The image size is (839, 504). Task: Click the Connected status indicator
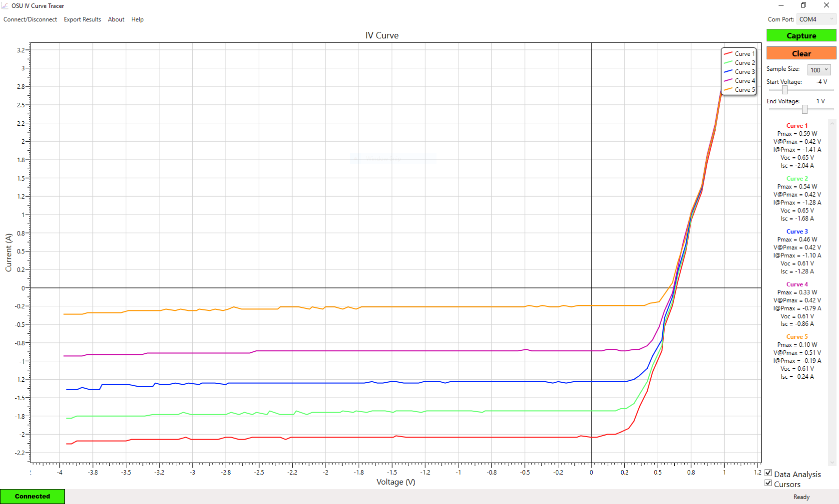(32, 496)
